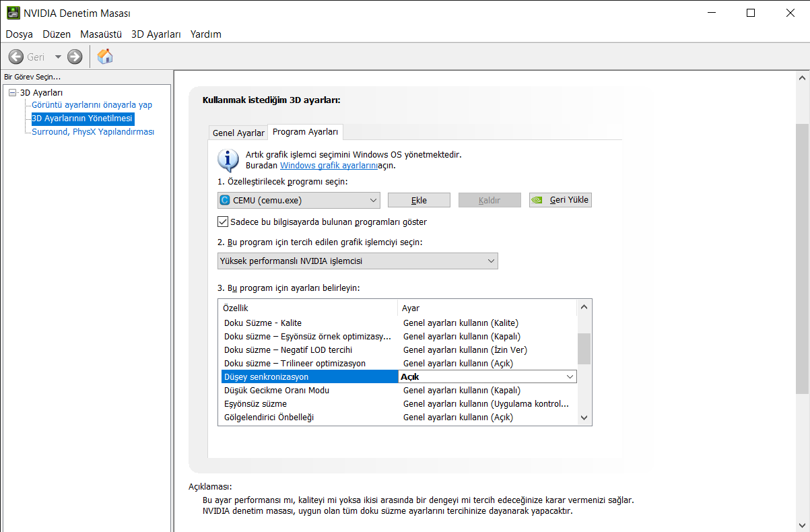Click the Geri Yükle button
This screenshot has width=810, height=532.
point(560,200)
